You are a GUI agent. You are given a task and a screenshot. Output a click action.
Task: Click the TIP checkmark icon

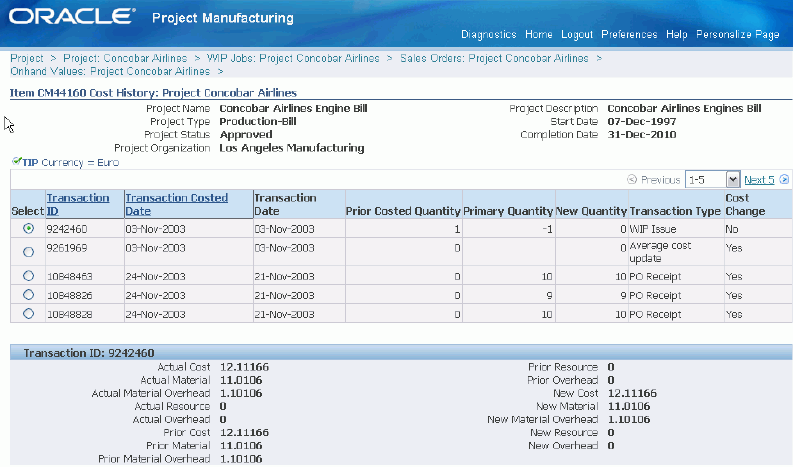click(x=17, y=161)
